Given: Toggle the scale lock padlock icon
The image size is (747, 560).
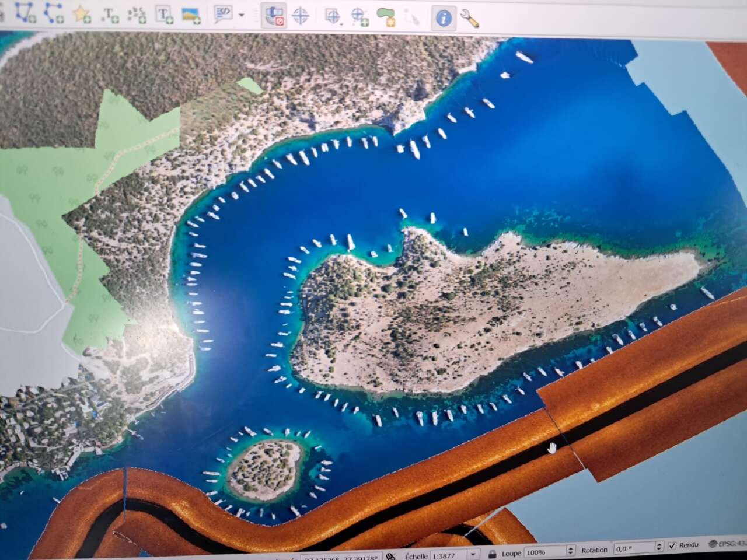Looking at the screenshot, I should click(492, 554).
